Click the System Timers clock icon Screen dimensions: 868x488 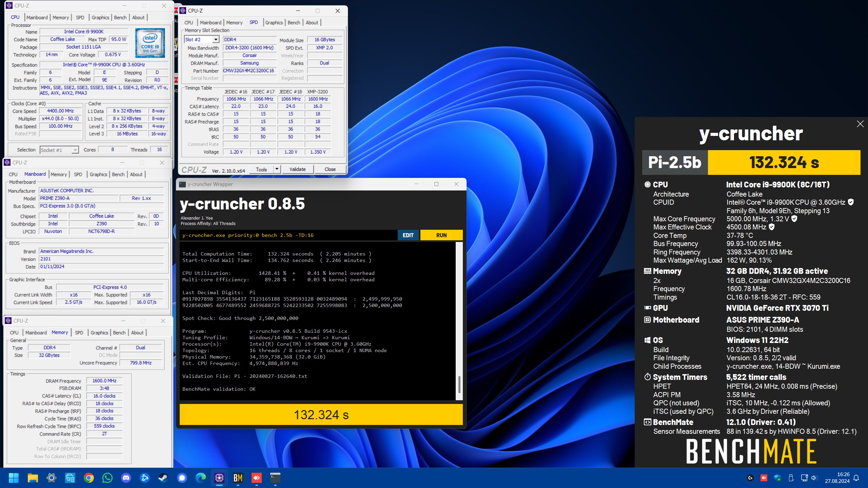pos(647,377)
